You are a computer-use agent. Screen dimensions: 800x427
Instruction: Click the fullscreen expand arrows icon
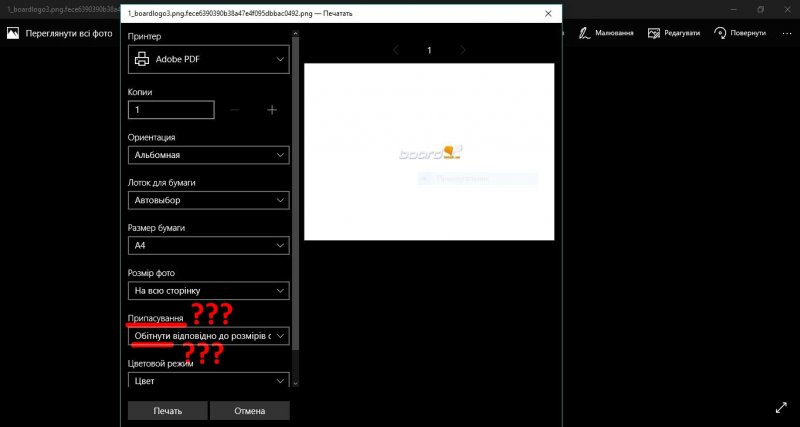(x=781, y=408)
